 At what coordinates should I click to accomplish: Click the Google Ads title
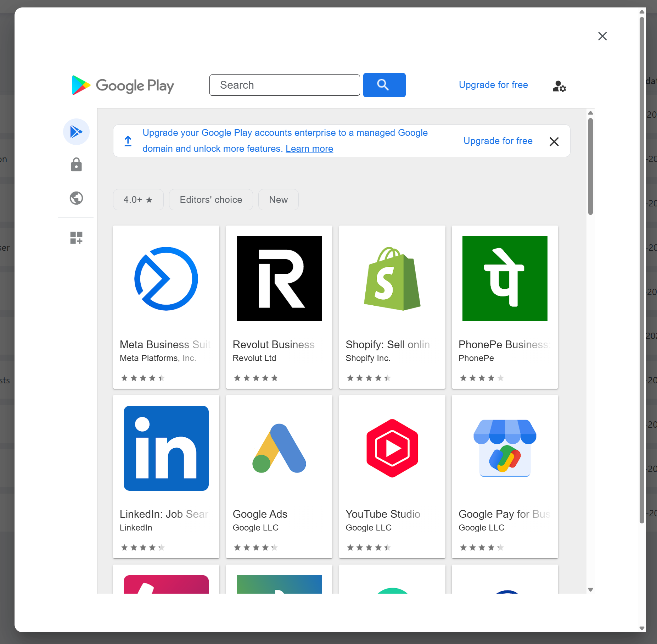260,514
